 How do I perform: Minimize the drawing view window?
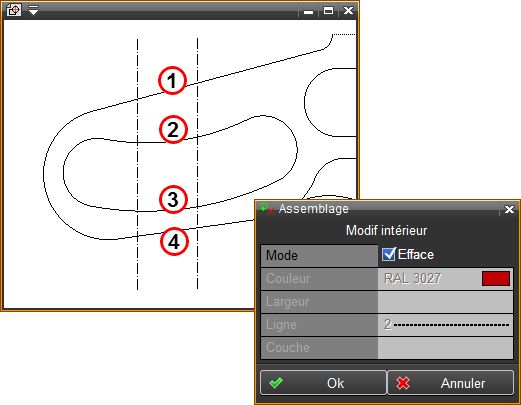(309, 12)
